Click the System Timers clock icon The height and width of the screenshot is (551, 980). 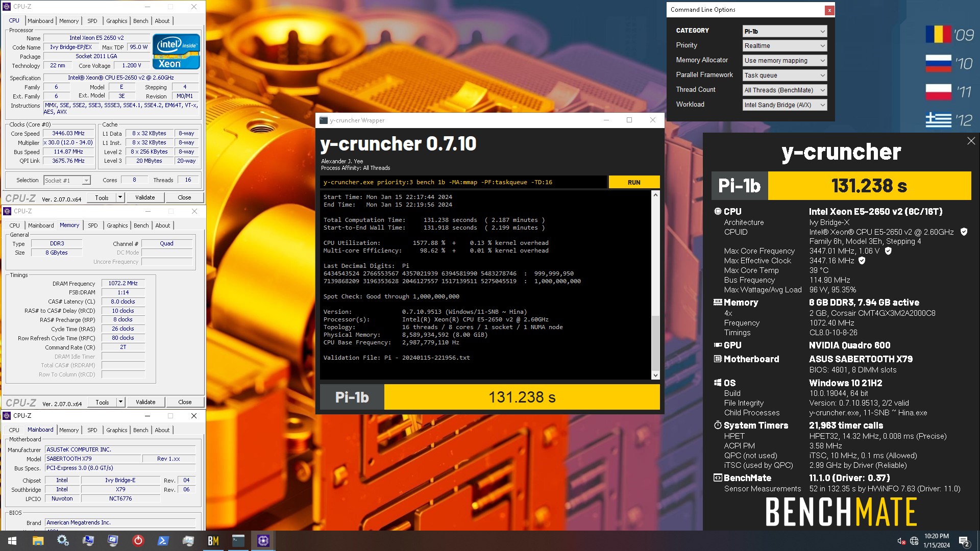click(x=718, y=425)
